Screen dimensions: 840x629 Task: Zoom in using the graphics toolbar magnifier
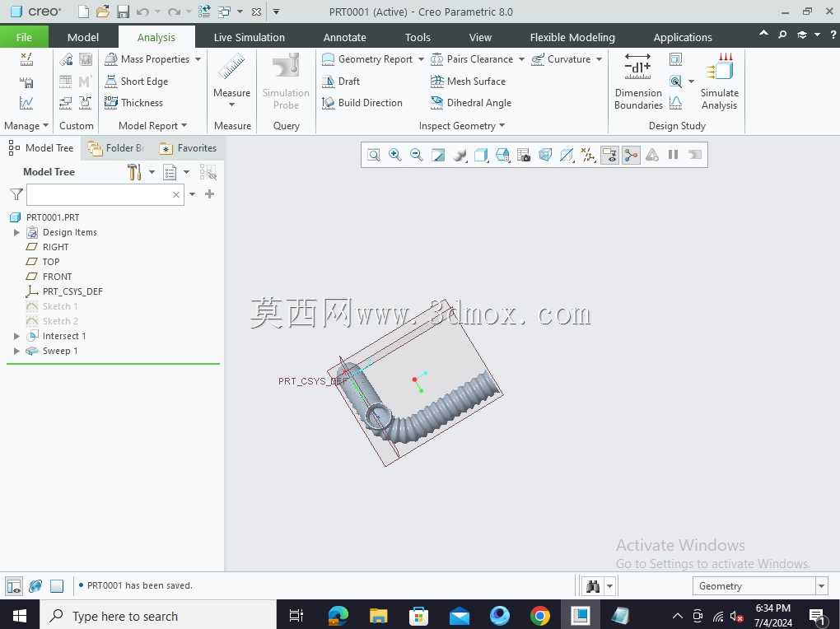pyautogui.click(x=395, y=155)
